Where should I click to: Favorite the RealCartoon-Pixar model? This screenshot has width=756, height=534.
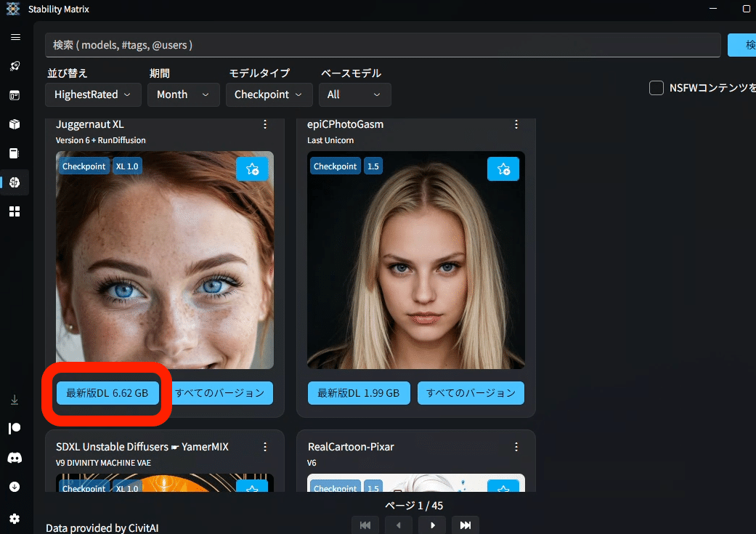click(x=503, y=486)
